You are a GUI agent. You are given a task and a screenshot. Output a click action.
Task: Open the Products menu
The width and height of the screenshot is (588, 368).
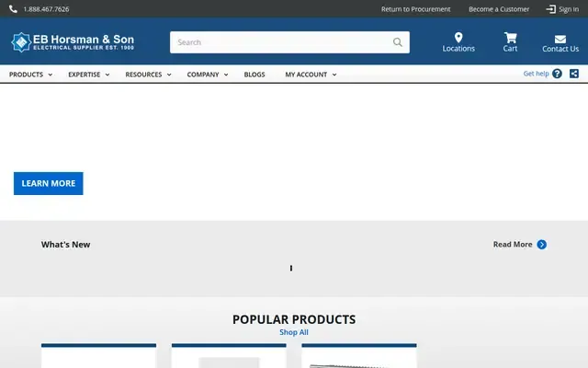point(26,75)
